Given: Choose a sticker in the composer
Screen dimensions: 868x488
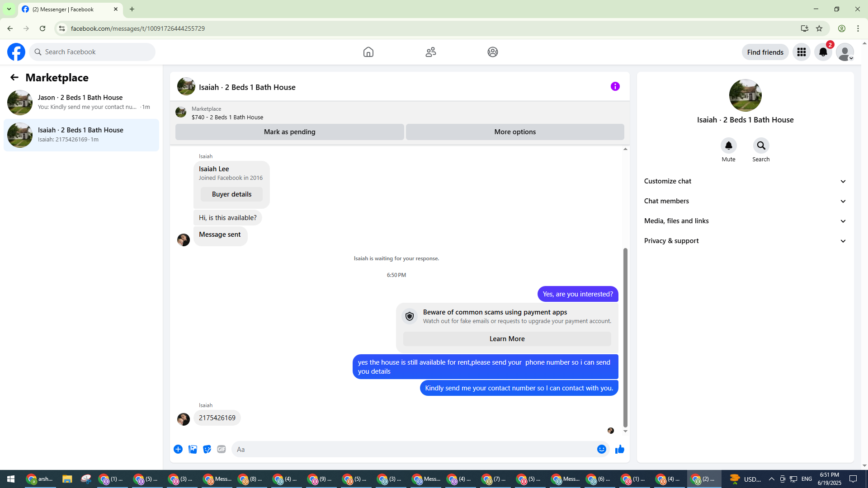Looking at the screenshot, I should [x=207, y=449].
